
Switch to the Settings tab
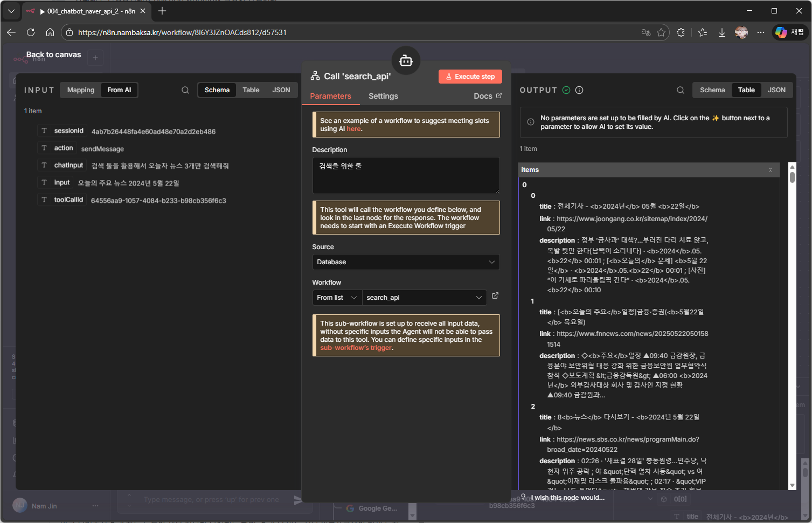tap(383, 96)
